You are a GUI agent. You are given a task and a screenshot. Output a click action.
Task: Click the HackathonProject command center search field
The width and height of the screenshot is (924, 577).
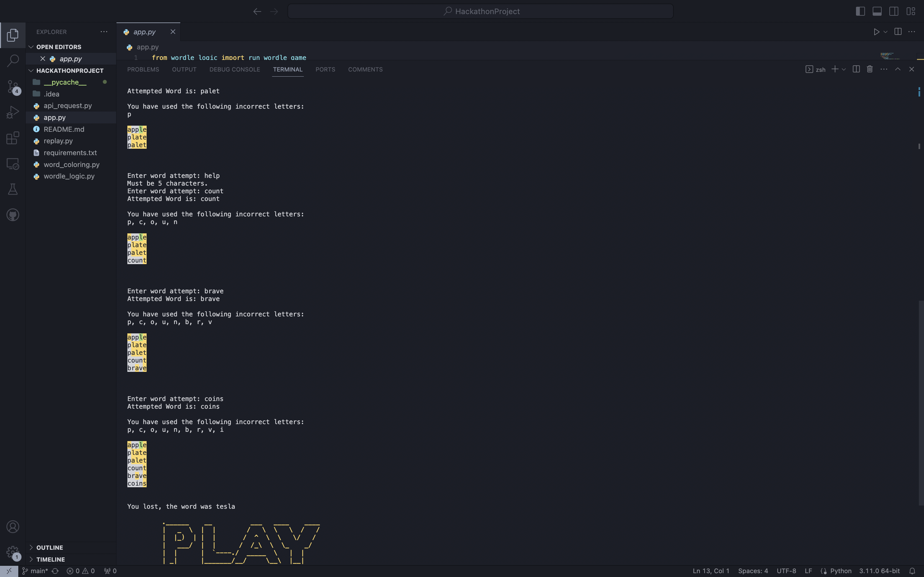click(480, 12)
